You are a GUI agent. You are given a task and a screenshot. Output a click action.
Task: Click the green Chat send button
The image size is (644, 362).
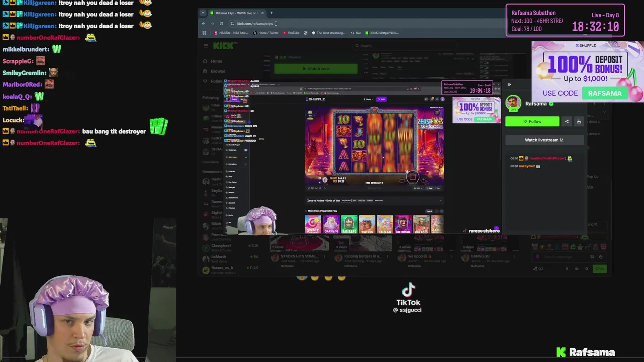(x=599, y=269)
